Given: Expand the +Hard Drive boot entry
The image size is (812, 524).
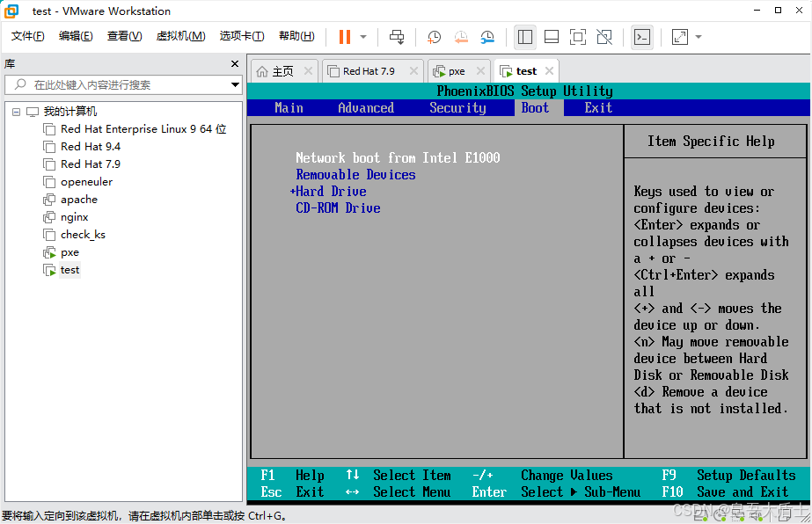Looking at the screenshot, I should 328,191.
